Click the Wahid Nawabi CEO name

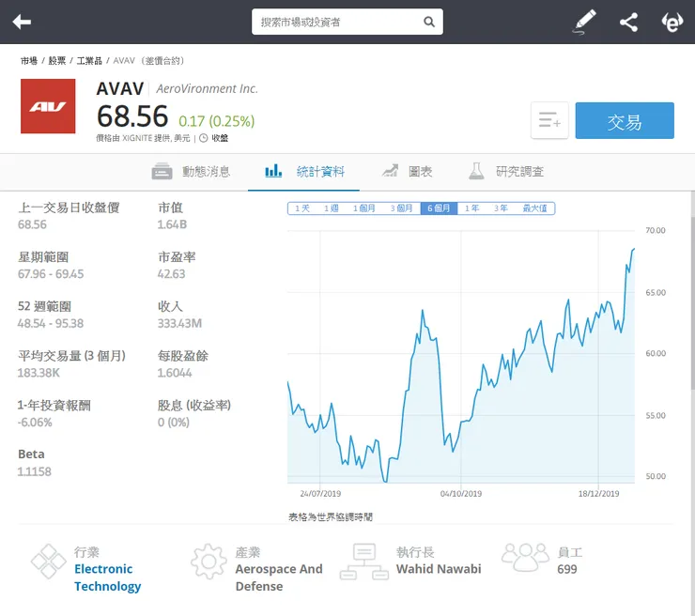coord(439,569)
